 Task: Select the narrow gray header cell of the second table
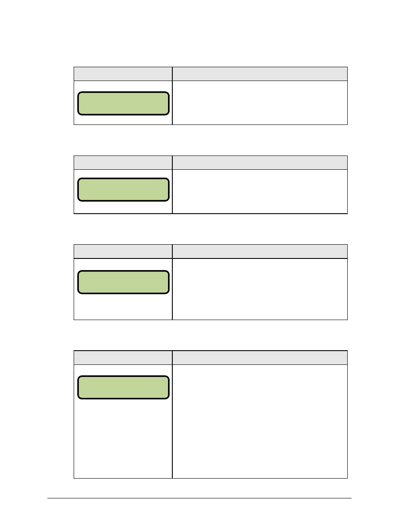point(123,162)
